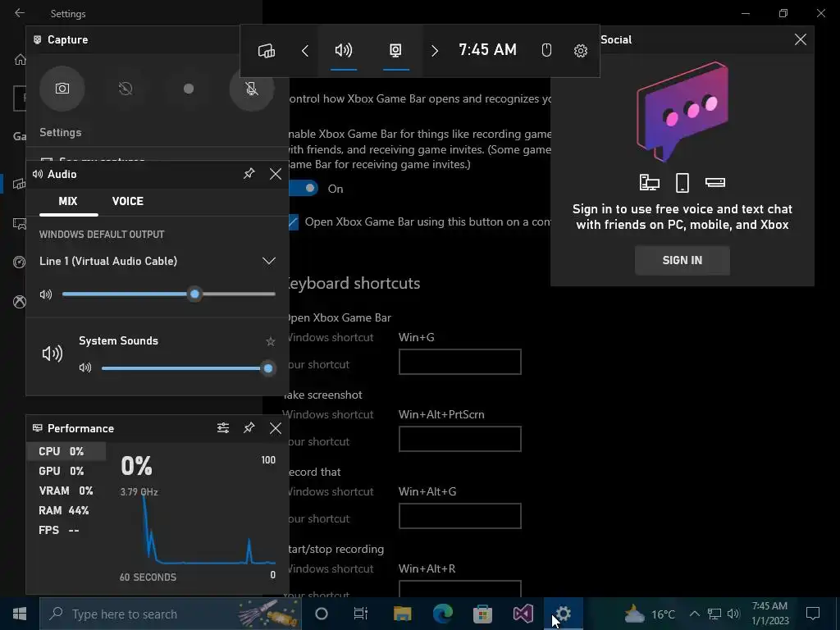Select the GPU metric in Performance
Screen dimensions: 840x630
[x=66, y=471]
